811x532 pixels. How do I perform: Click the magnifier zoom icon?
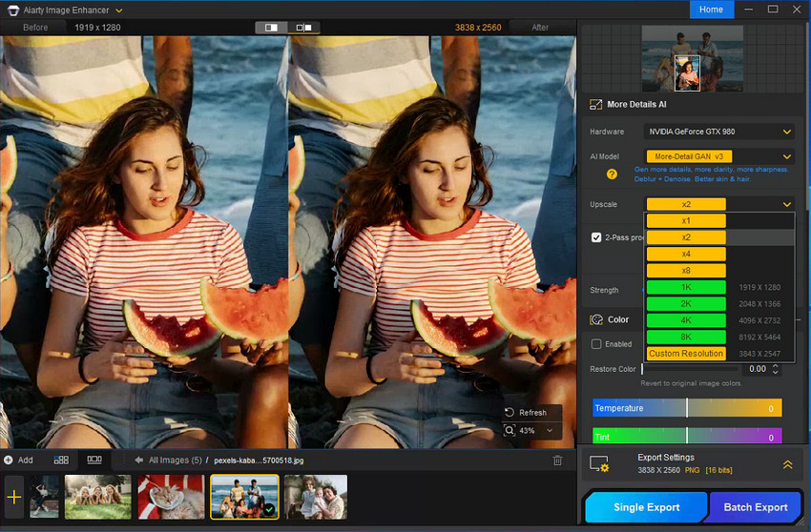(509, 431)
